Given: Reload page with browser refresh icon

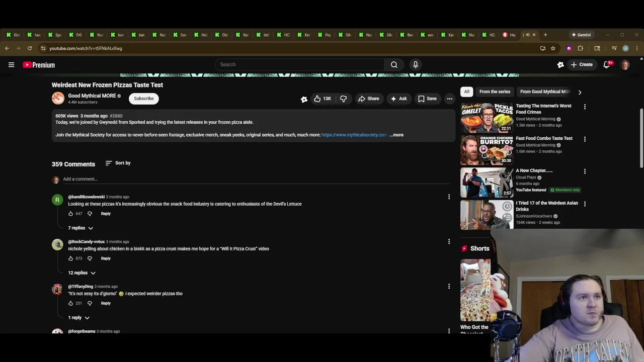Looking at the screenshot, I should click(30, 48).
